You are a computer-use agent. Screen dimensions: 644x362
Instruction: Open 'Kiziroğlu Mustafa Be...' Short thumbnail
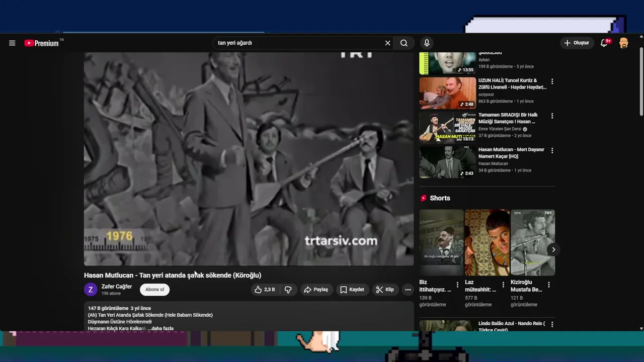[533, 243]
